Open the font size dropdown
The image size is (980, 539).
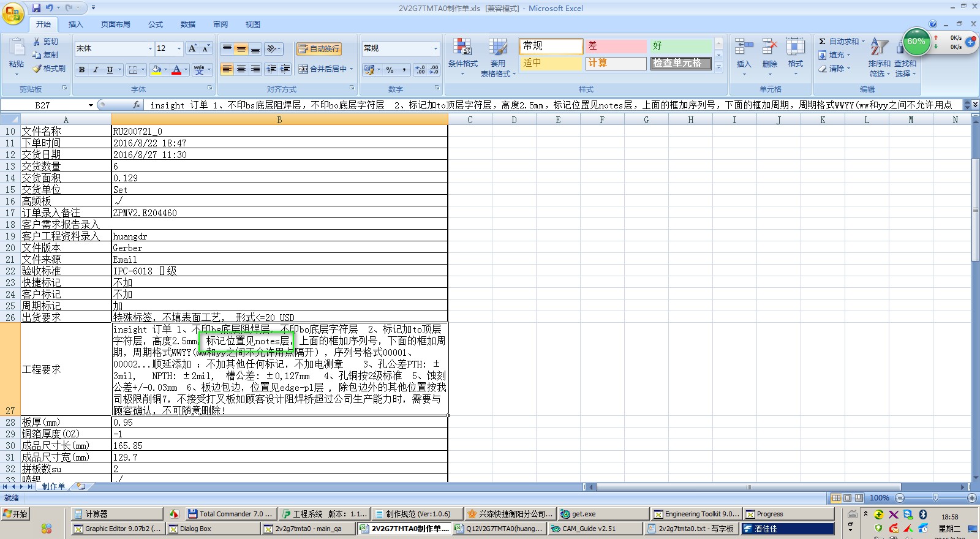pyautogui.click(x=179, y=48)
